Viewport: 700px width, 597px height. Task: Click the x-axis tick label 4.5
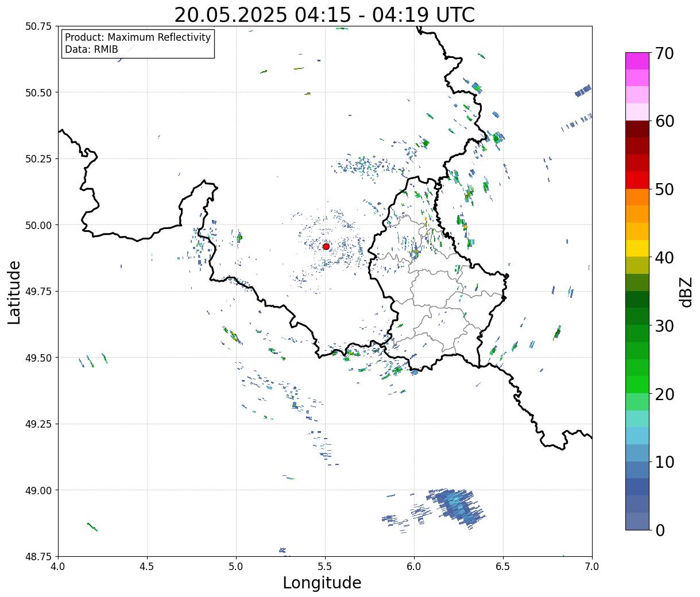tap(147, 566)
